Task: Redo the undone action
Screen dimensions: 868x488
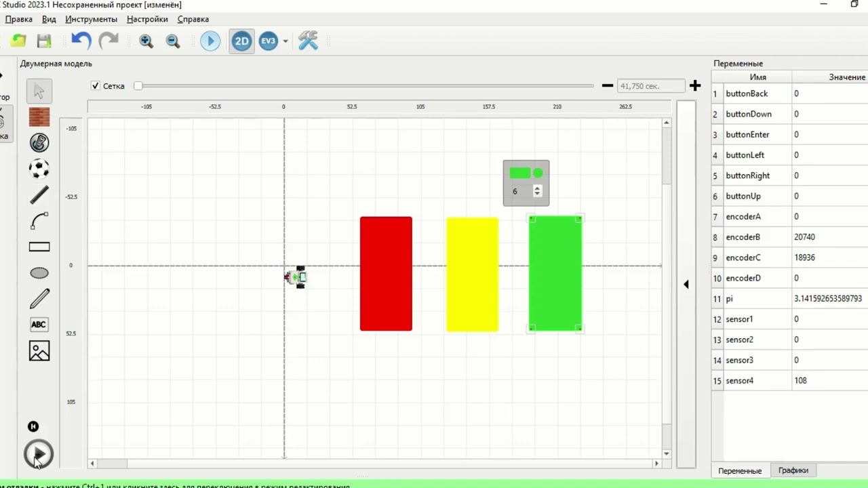Action: click(108, 41)
